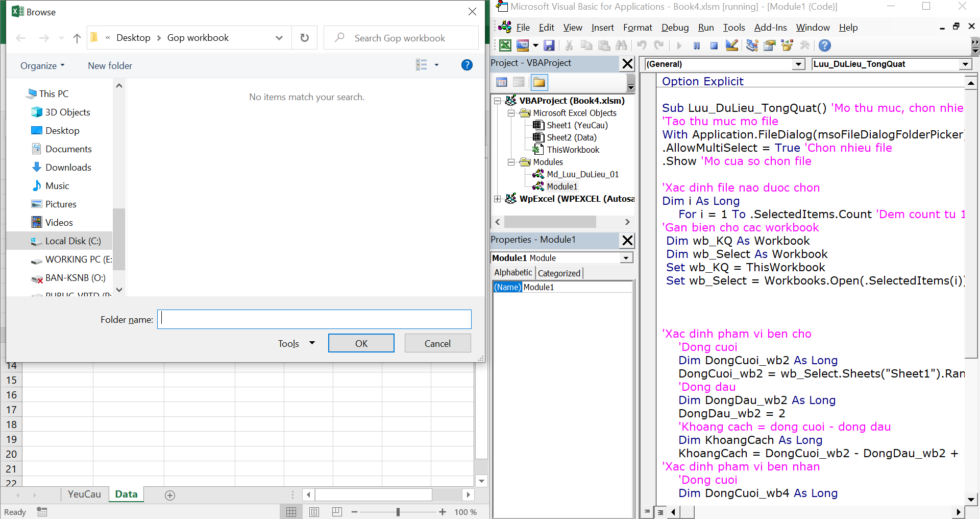
Task: Select Documents in navigation pane
Action: click(68, 149)
